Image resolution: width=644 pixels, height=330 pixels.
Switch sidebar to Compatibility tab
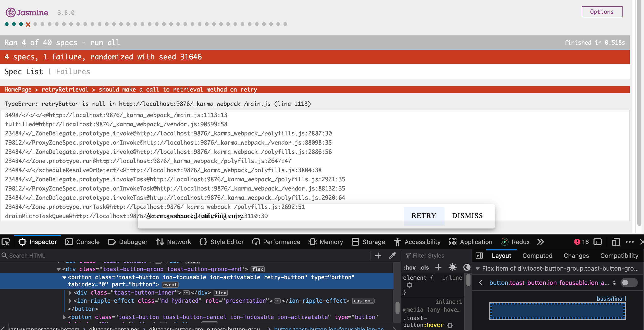[619, 256]
